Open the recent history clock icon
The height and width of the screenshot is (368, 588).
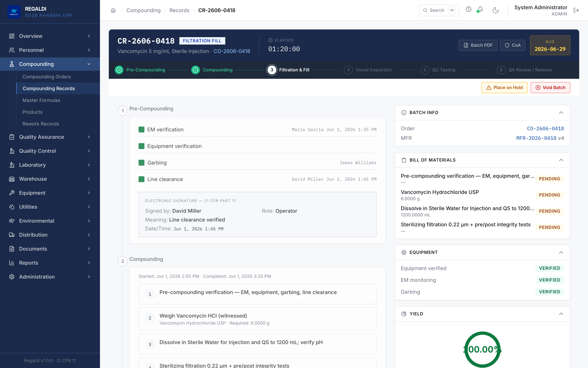(x=468, y=10)
